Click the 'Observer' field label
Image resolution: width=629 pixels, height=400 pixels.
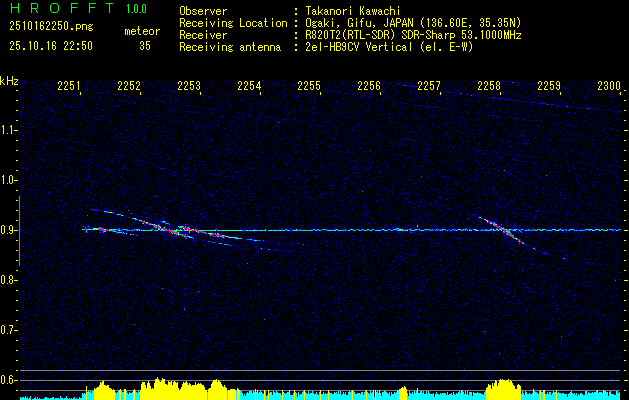pos(203,11)
